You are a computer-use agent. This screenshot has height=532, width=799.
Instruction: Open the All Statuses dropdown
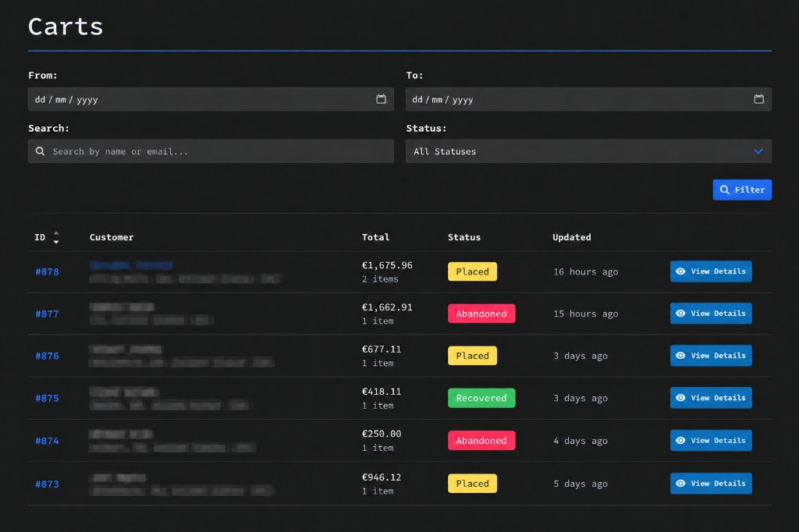click(588, 151)
